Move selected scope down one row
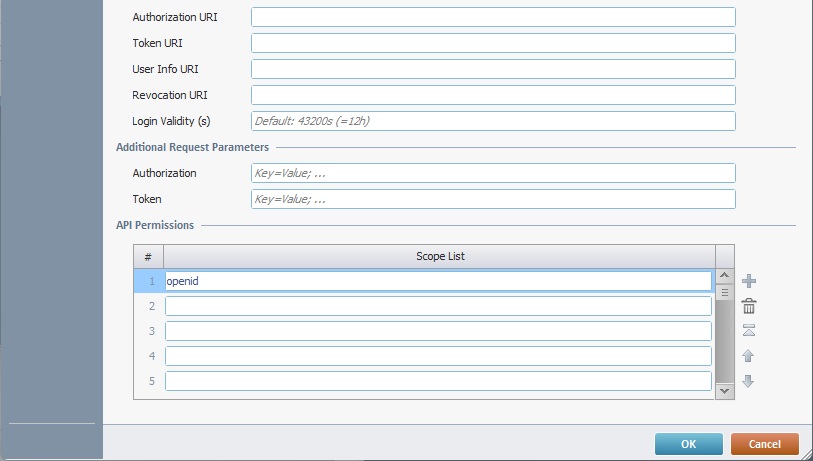Screen dimensions: 813x461 (x=748, y=381)
